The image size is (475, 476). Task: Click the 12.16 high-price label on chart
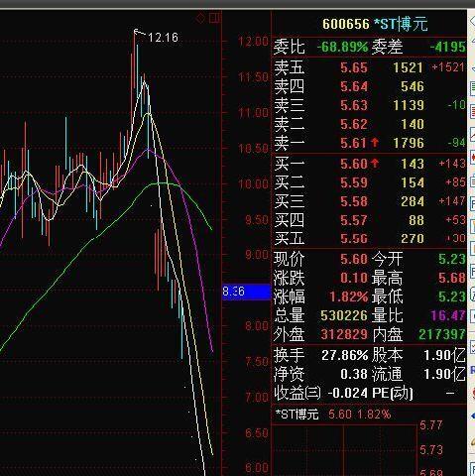[163, 38]
